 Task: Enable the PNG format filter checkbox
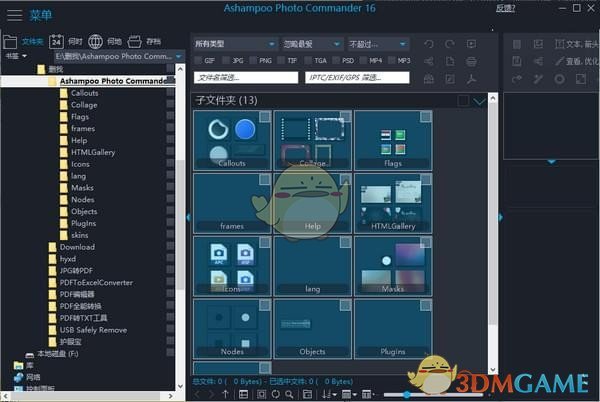click(253, 60)
